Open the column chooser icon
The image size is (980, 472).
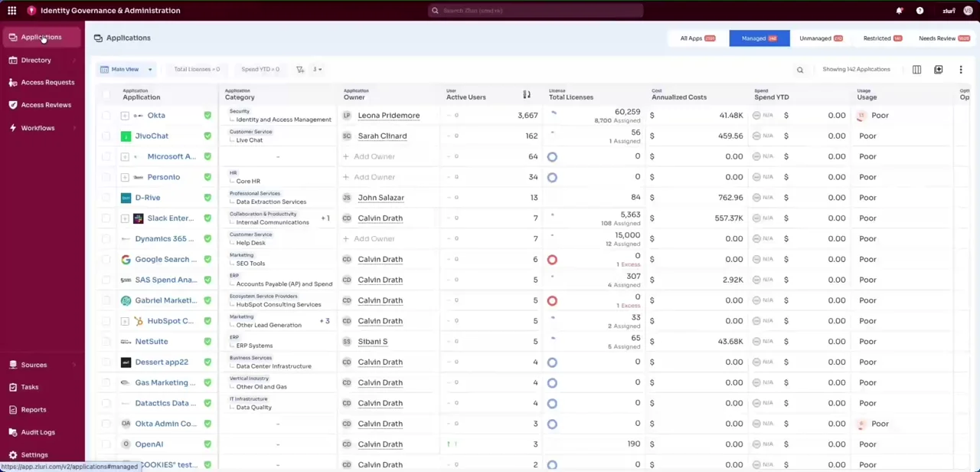click(916, 70)
